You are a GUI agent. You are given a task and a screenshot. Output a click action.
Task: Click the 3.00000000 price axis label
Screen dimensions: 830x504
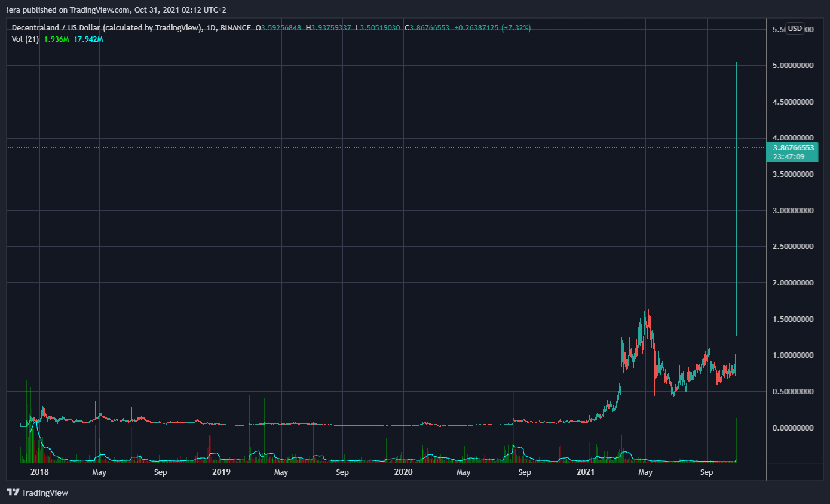click(792, 211)
